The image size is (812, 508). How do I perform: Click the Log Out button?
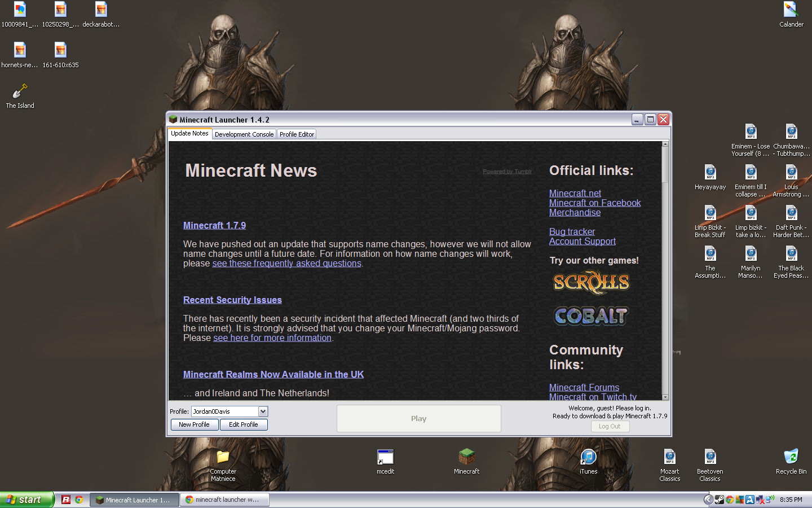coord(610,426)
